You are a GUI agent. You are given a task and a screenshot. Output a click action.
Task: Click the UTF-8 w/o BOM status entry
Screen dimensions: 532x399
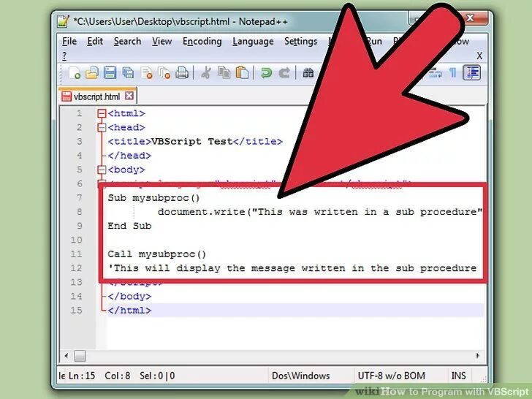coord(391,376)
